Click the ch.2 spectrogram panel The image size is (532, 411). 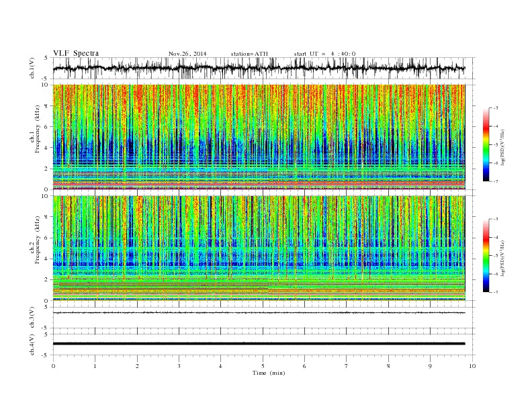[259, 248]
